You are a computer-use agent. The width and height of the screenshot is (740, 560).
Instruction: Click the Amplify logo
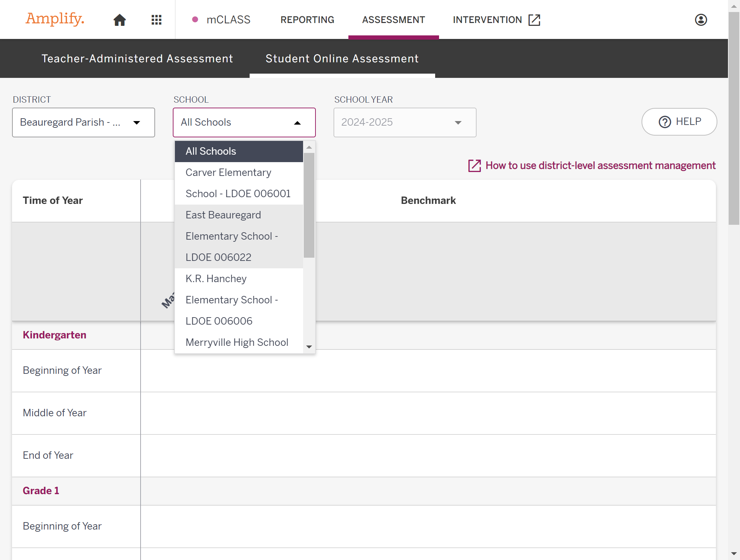(55, 19)
